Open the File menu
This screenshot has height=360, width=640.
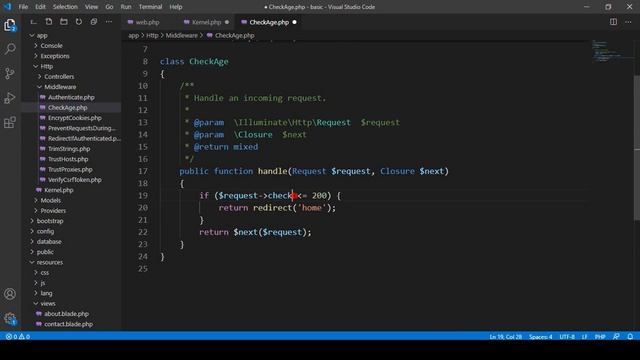[x=23, y=7]
